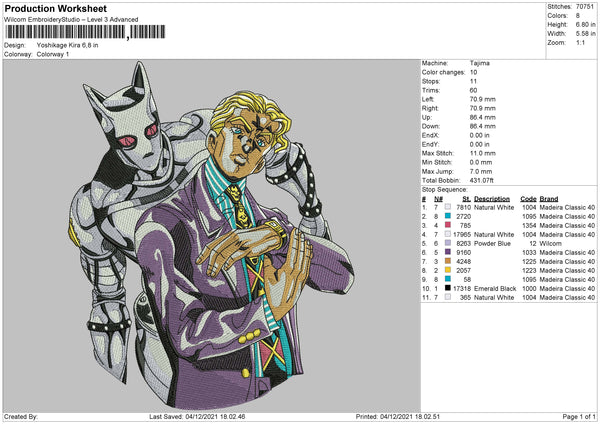The image size is (600, 424).
Task: Click code 1223 in the stop sequence
Action: click(529, 271)
